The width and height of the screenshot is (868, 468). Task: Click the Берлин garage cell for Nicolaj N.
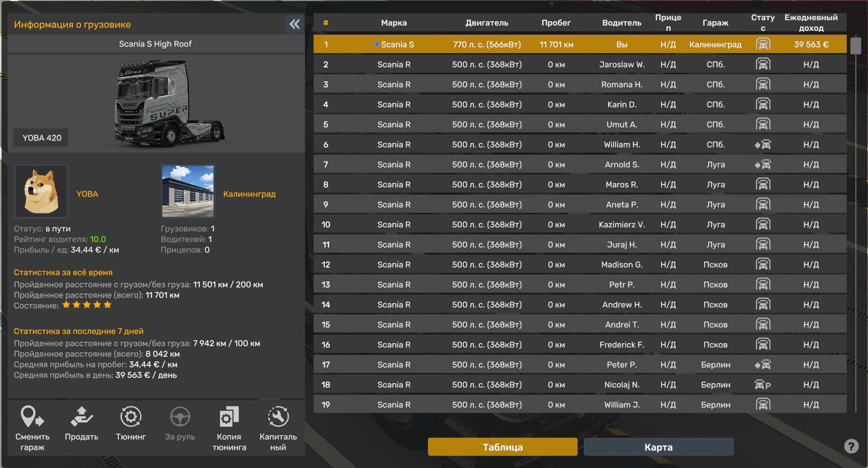(716, 385)
